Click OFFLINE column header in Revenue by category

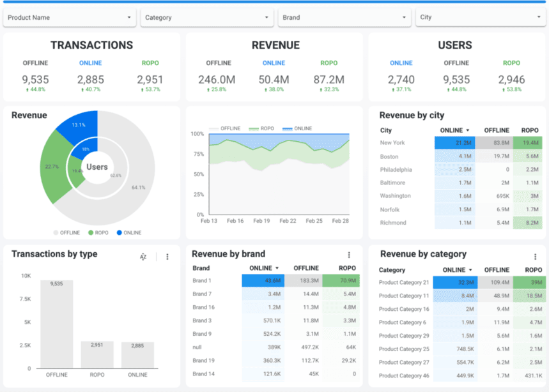pyautogui.click(x=497, y=270)
